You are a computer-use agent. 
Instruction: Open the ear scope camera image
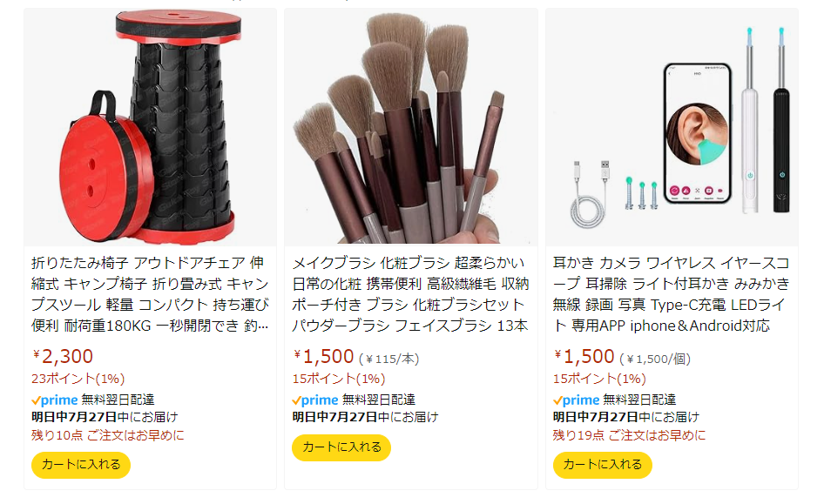pos(672,128)
